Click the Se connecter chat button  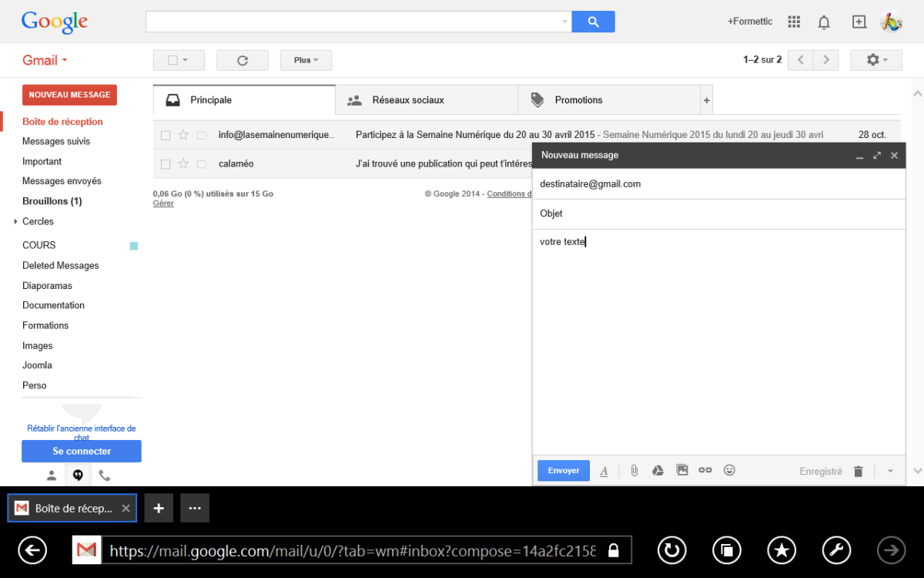coord(82,451)
